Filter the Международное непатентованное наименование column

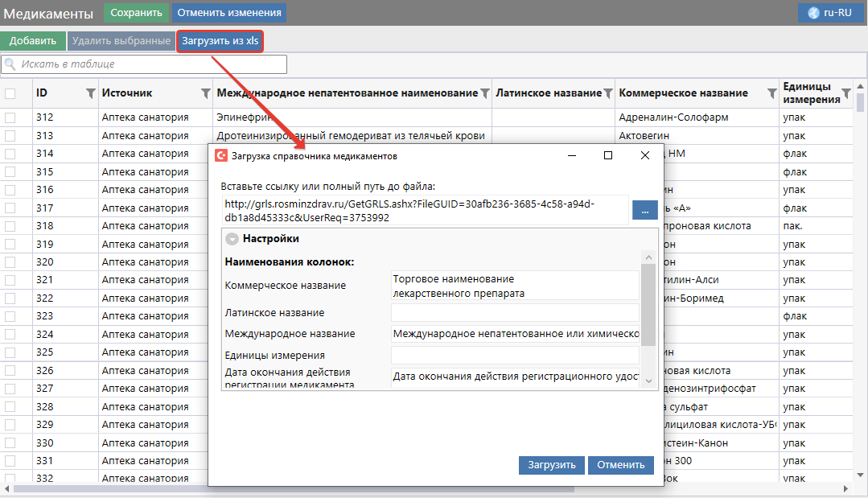[485, 93]
